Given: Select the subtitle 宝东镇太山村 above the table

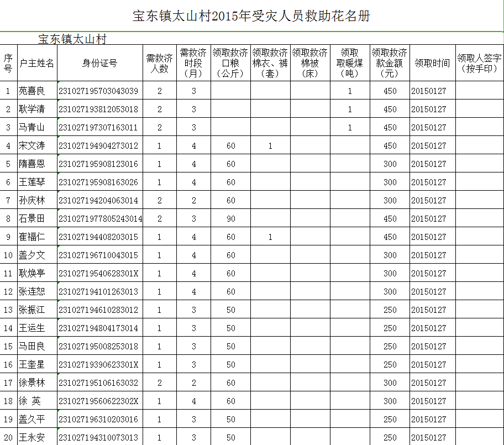Looking at the screenshot, I should point(72,39).
